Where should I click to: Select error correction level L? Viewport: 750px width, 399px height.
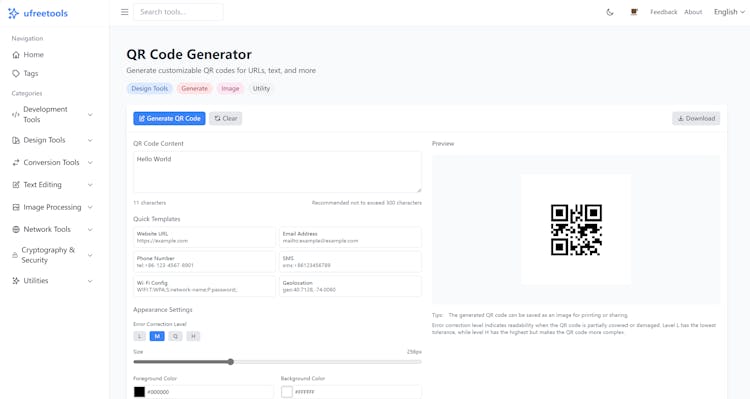tap(139, 336)
